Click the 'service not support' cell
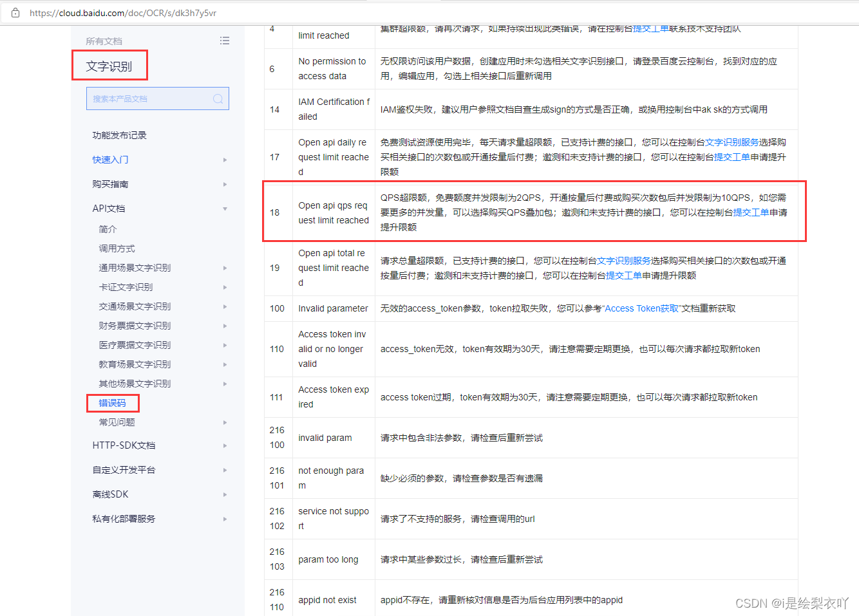 334,519
